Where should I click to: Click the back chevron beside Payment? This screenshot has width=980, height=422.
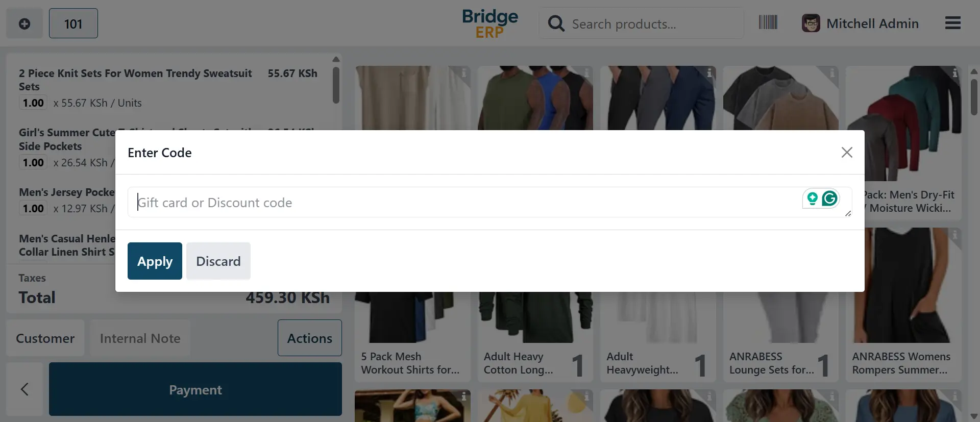(x=24, y=389)
